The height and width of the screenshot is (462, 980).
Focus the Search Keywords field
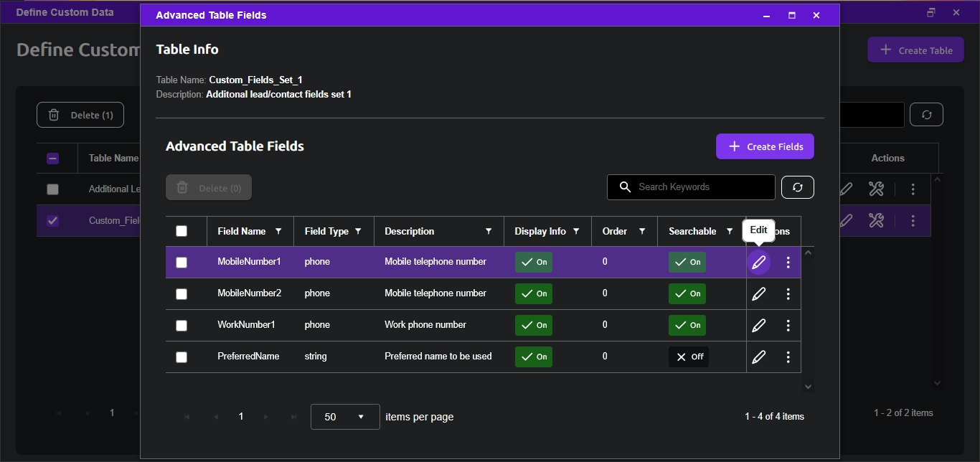691,187
